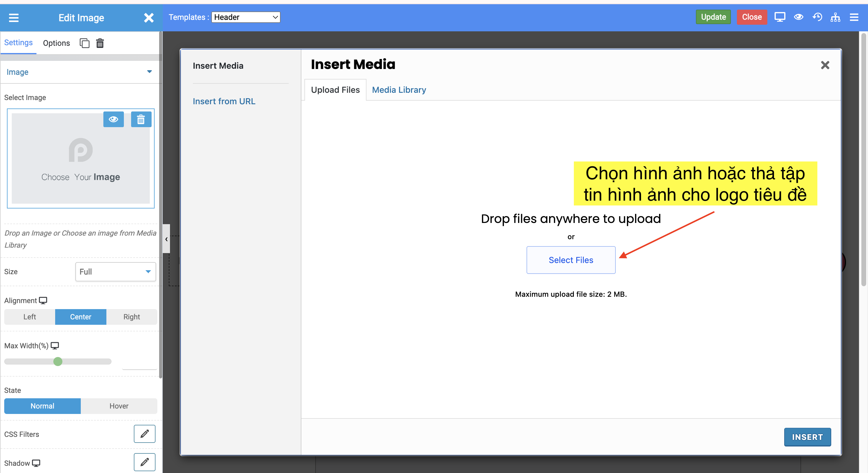Click the eye/preview icon on image
This screenshot has width=868, height=473.
(x=114, y=119)
